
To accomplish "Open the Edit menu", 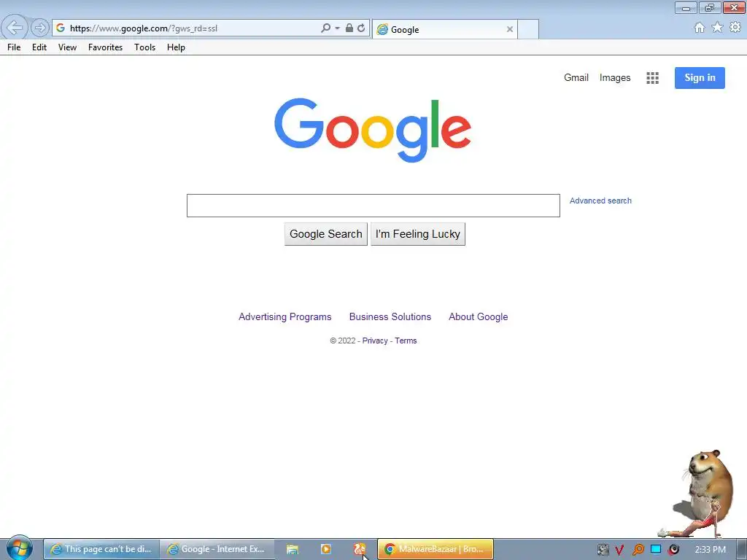I will click(x=39, y=47).
